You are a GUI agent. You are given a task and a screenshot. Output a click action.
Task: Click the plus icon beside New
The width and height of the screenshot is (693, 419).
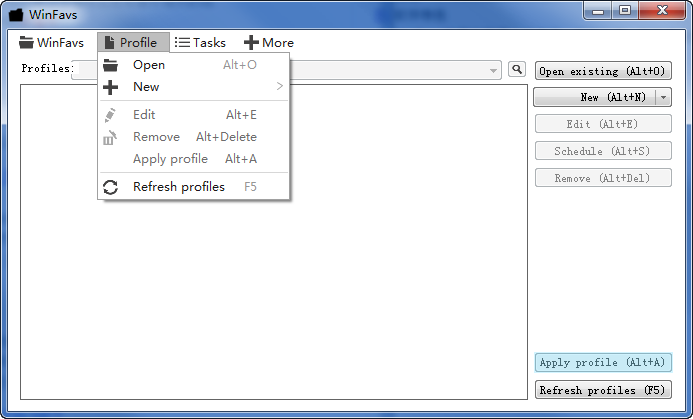[110, 87]
